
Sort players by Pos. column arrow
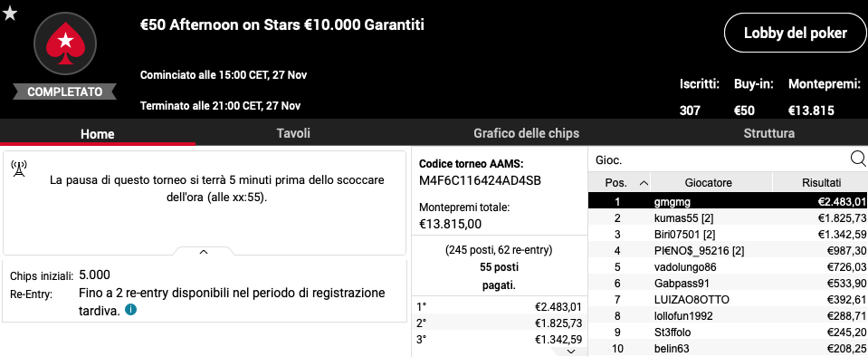pyautogui.click(x=644, y=182)
